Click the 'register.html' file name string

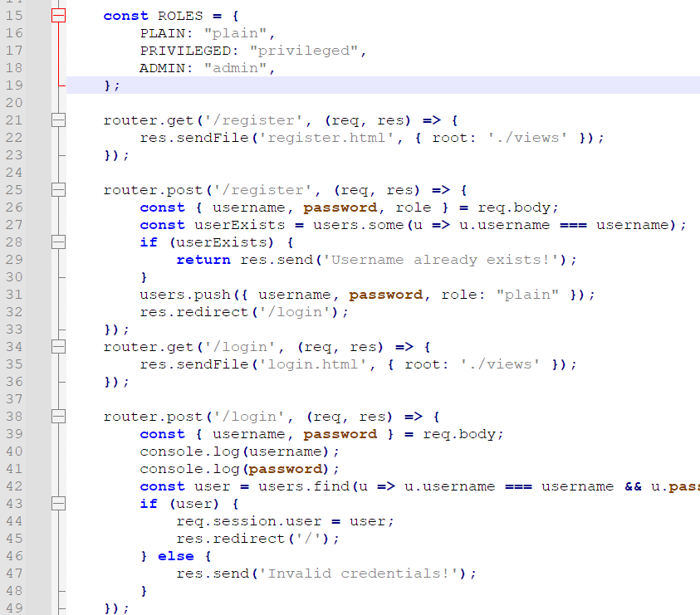(x=326, y=138)
